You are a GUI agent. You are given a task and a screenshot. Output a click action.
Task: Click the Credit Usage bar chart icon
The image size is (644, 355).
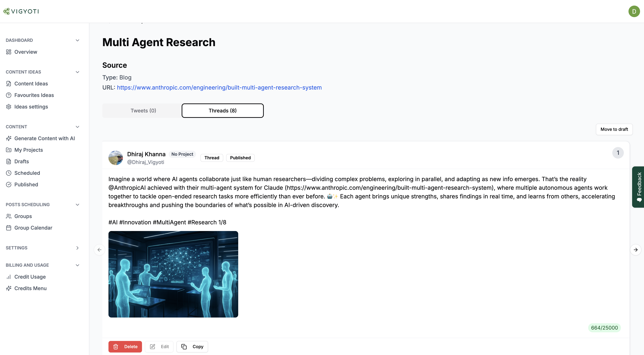point(9,277)
